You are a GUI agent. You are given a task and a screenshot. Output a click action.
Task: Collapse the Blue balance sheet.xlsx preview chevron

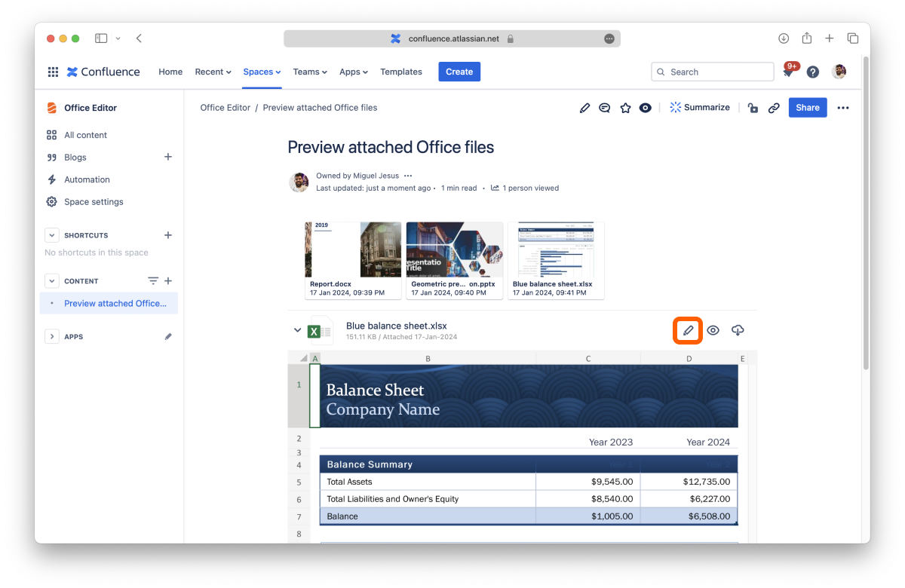tap(297, 330)
